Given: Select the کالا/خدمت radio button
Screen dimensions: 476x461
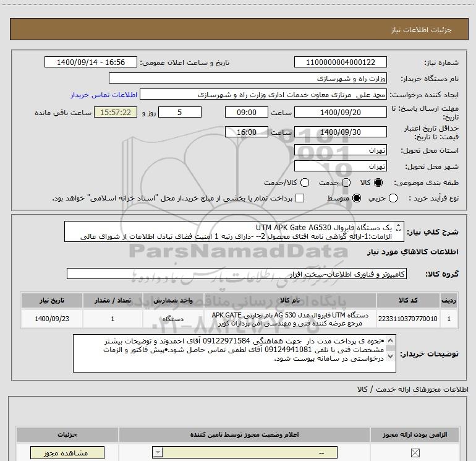Looking at the screenshot, I should point(305,183).
